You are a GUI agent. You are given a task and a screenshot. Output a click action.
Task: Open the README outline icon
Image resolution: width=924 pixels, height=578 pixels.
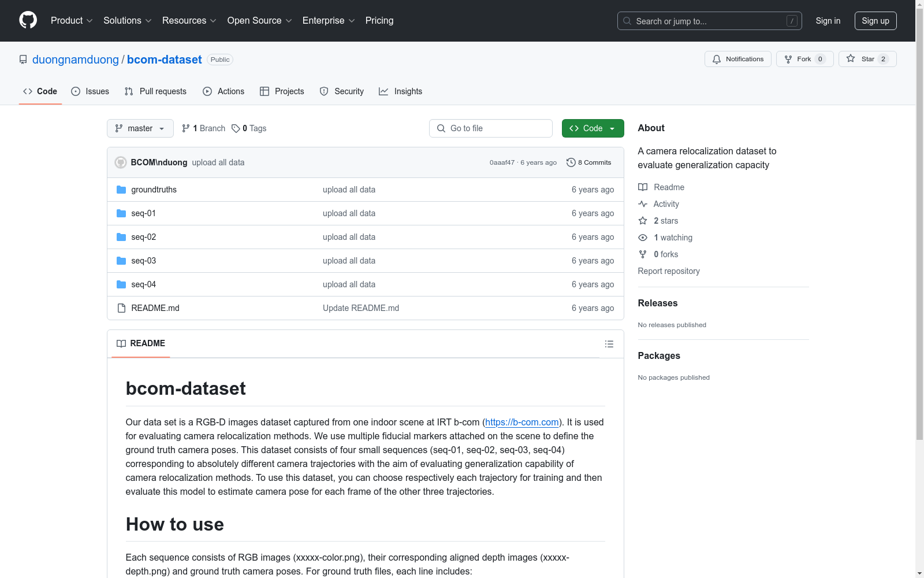tap(609, 344)
